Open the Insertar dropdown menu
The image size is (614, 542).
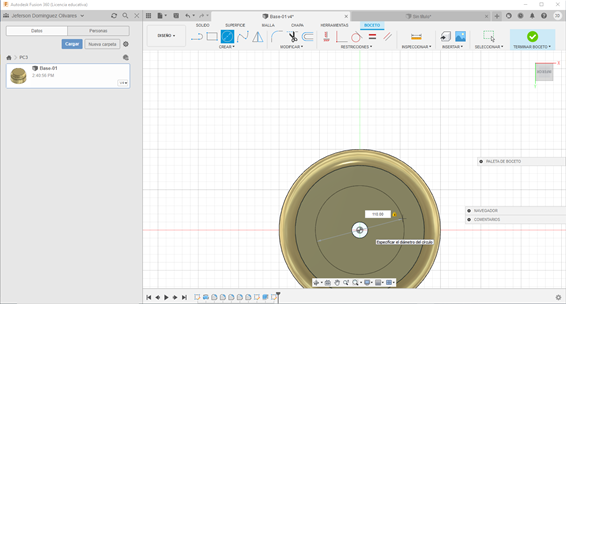452,47
